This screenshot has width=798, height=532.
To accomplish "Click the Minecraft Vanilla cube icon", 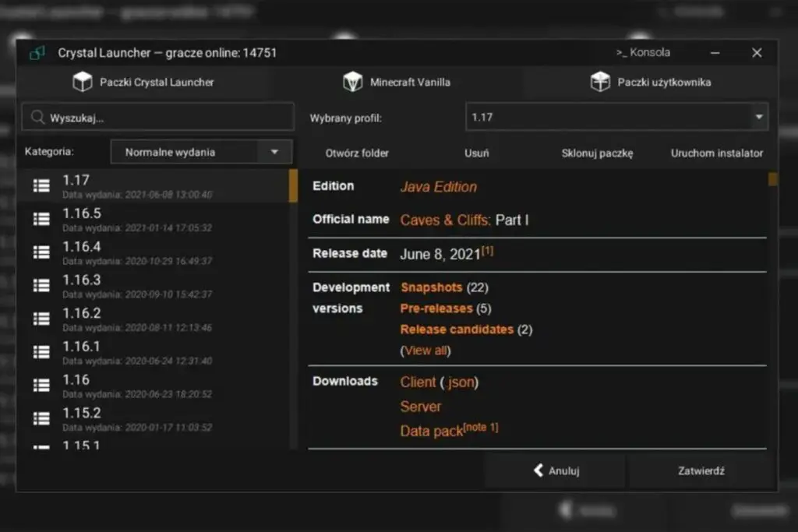I will pos(352,81).
